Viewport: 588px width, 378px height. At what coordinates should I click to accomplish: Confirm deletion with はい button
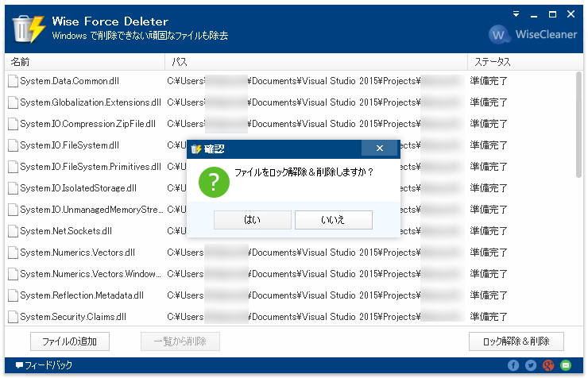click(x=253, y=219)
